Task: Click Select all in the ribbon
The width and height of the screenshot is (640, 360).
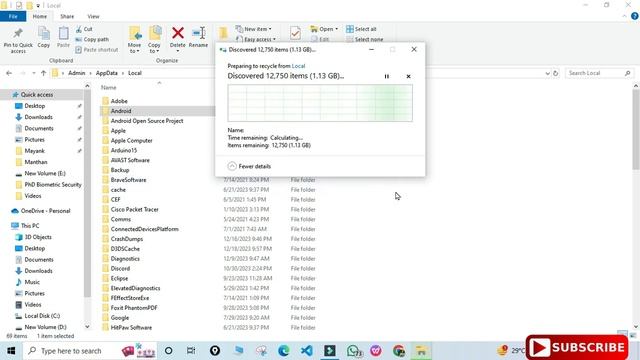Action: point(361,29)
